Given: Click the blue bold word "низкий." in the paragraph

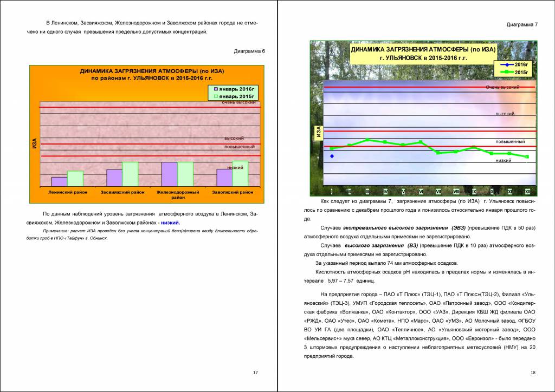Looking at the screenshot, I should pos(171,223).
